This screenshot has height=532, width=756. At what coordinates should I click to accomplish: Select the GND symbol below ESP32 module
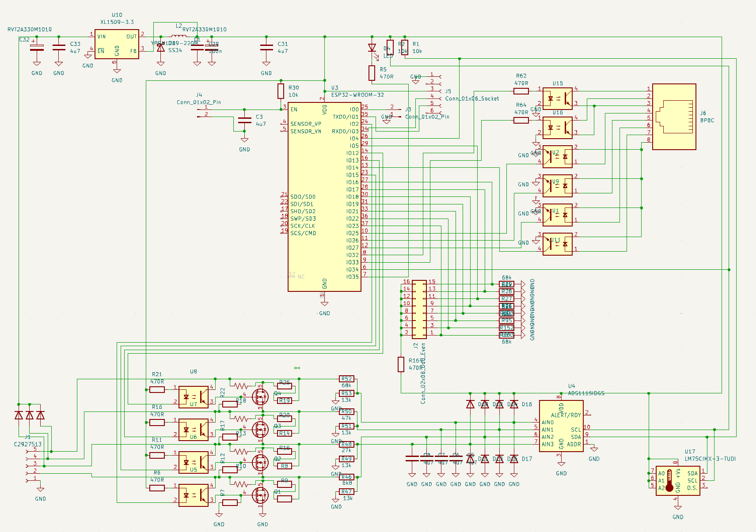(x=324, y=303)
